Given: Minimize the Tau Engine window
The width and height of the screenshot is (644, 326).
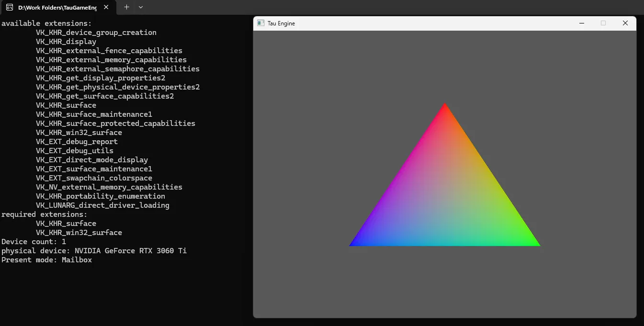Looking at the screenshot, I should pos(581,23).
